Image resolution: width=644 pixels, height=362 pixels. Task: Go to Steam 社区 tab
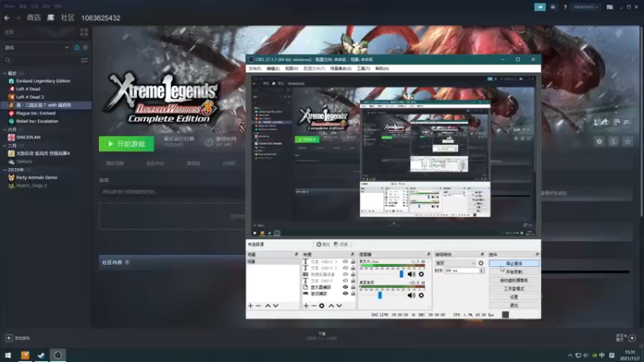click(x=68, y=18)
